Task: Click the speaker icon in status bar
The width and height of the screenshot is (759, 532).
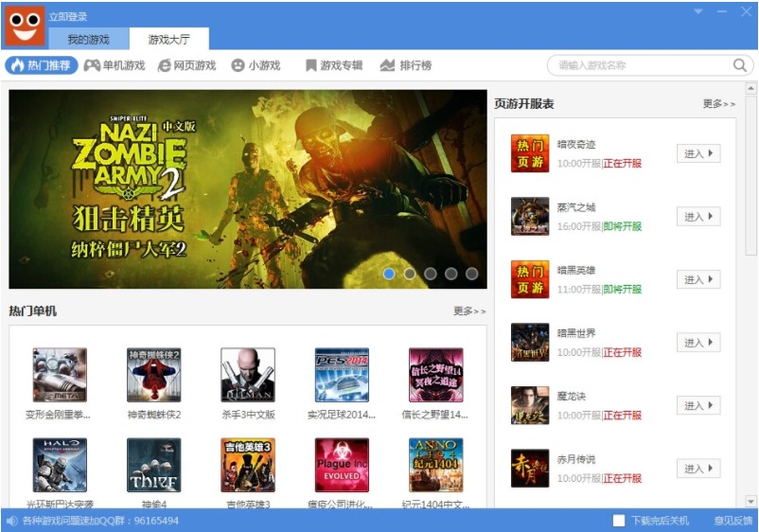Action: coord(12,521)
